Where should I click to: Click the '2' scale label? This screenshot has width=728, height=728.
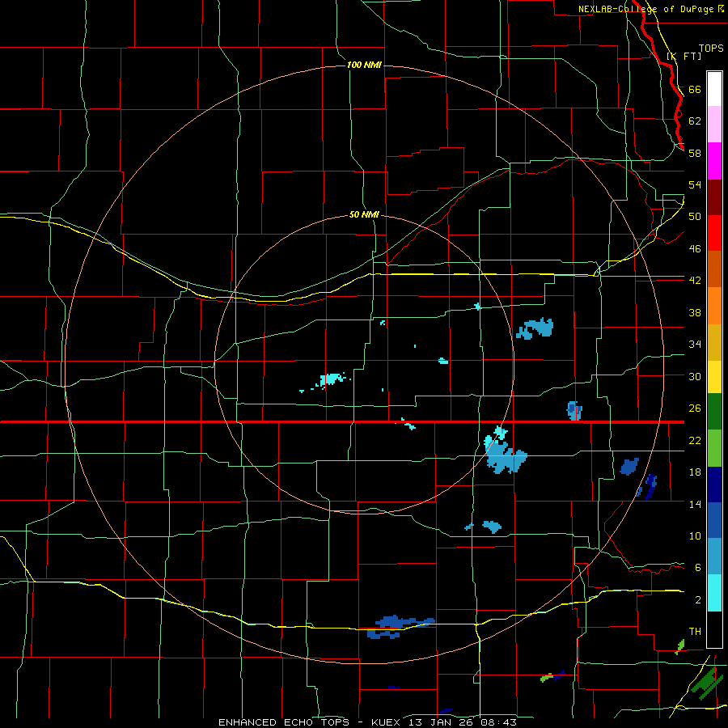tap(698, 599)
